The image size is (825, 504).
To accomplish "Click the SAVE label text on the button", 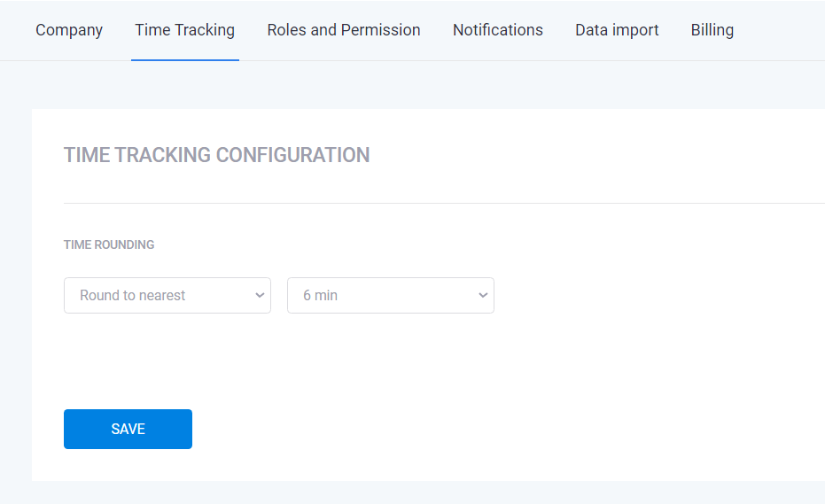I will point(128,429).
